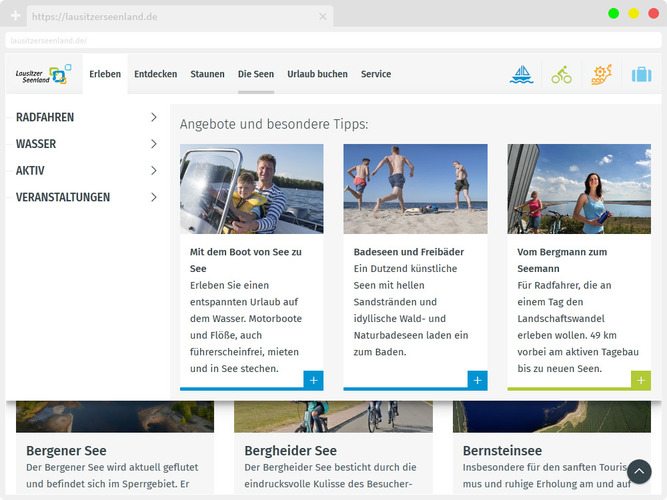Open the Bergheider See heading link
The height and width of the screenshot is (500, 667).
290,451
